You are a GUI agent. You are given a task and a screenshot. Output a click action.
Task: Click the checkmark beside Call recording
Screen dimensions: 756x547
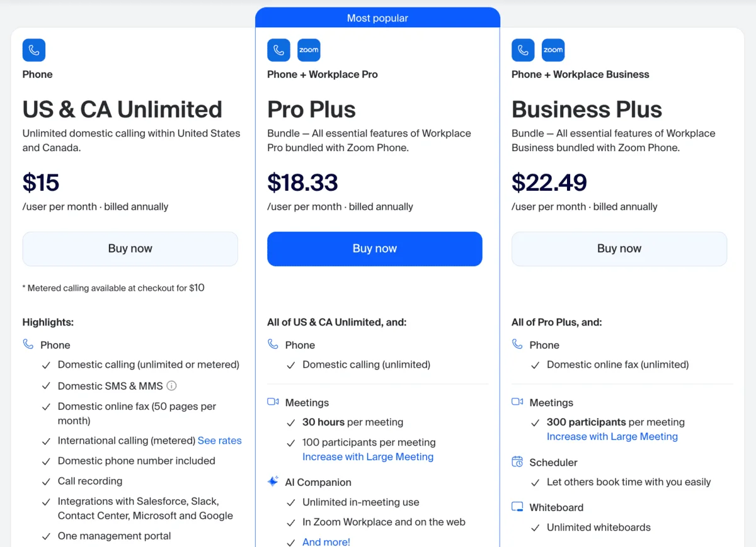pos(46,481)
